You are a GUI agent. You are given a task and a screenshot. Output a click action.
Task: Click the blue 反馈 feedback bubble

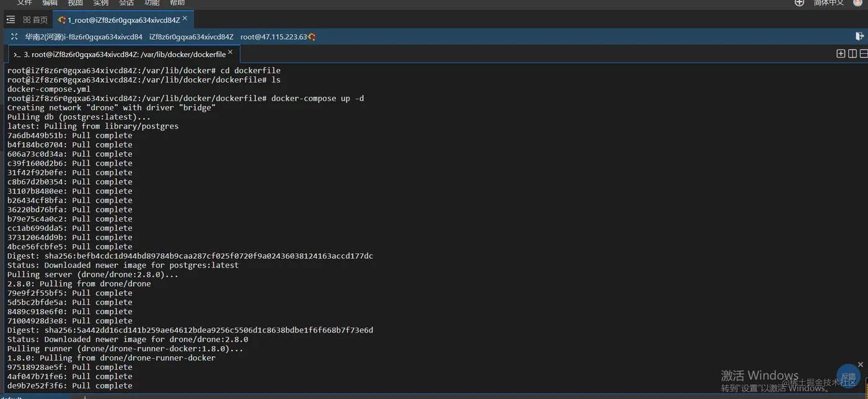pyautogui.click(x=848, y=375)
